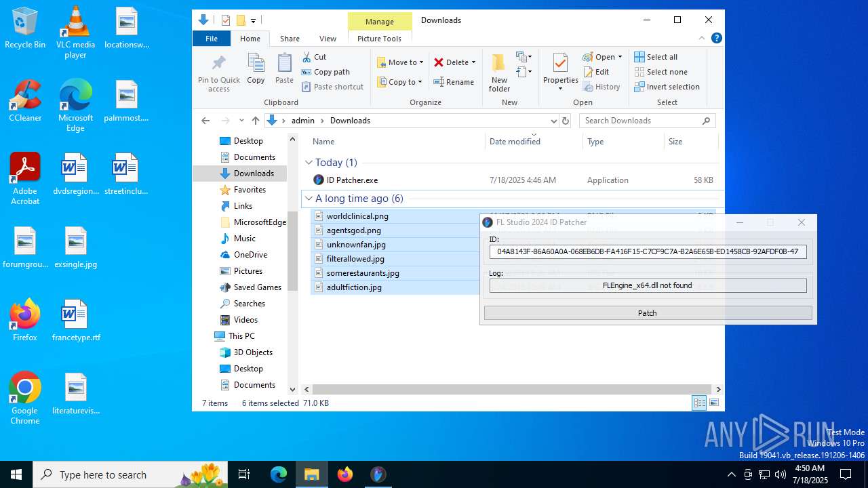Click the Manage contextual tab

coord(380,22)
